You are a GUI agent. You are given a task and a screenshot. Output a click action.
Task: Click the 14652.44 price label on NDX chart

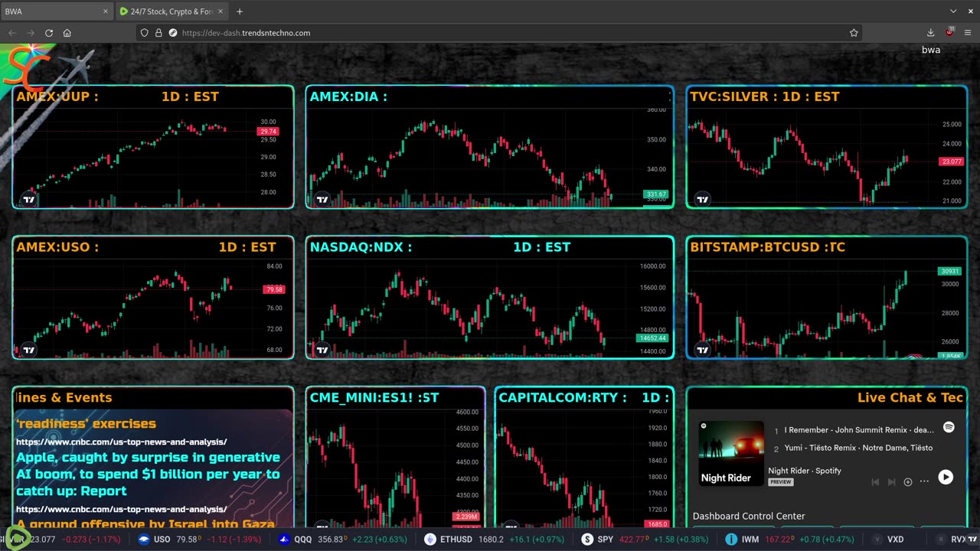(x=652, y=337)
